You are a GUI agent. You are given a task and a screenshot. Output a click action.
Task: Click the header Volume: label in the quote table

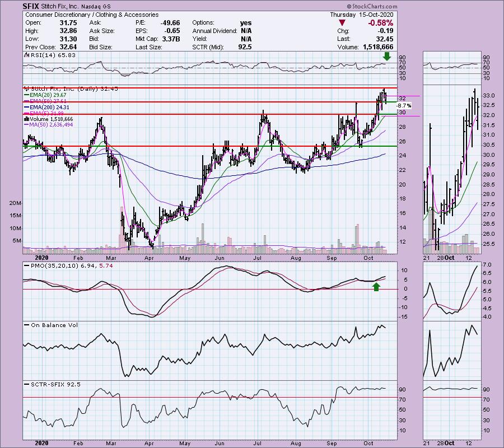pos(348,47)
